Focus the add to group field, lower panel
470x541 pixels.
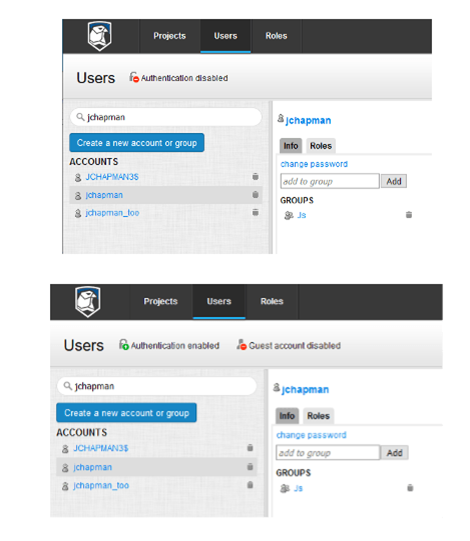(327, 453)
